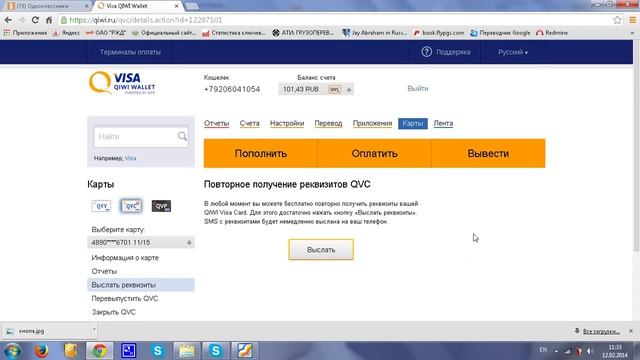
Task: Launch Firefox from the taskbar
Action: click(x=41, y=351)
